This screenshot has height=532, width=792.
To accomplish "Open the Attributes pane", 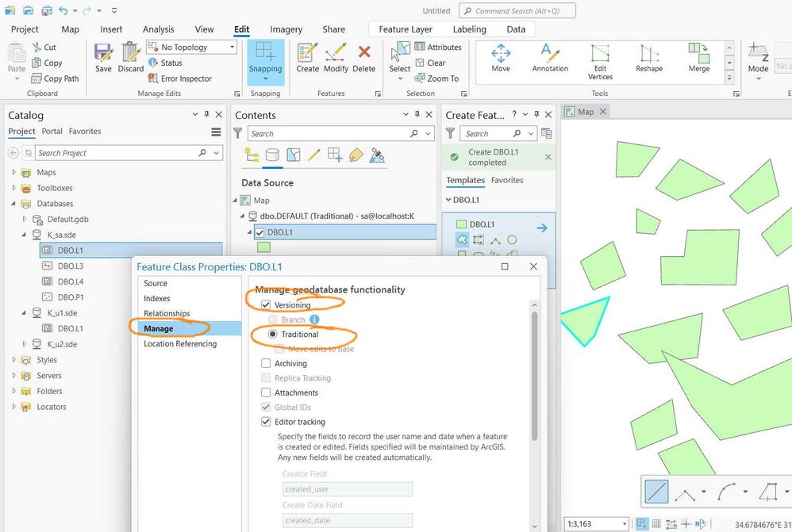I will click(x=438, y=47).
